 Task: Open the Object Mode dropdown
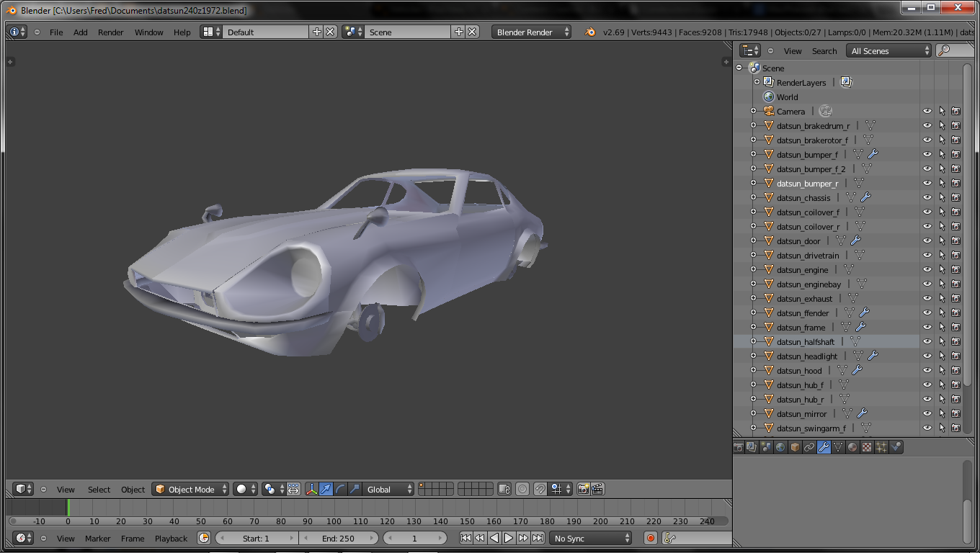pyautogui.click(x=190, y=489)
